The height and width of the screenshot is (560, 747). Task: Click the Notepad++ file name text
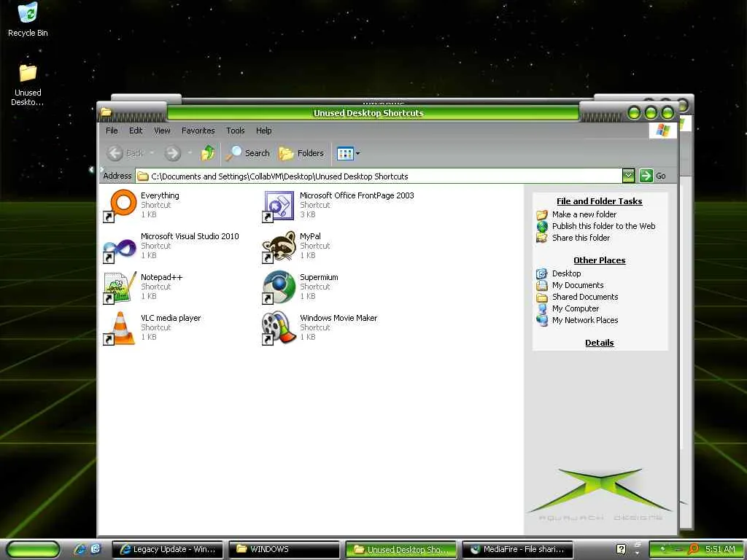[x=161, y=277]
